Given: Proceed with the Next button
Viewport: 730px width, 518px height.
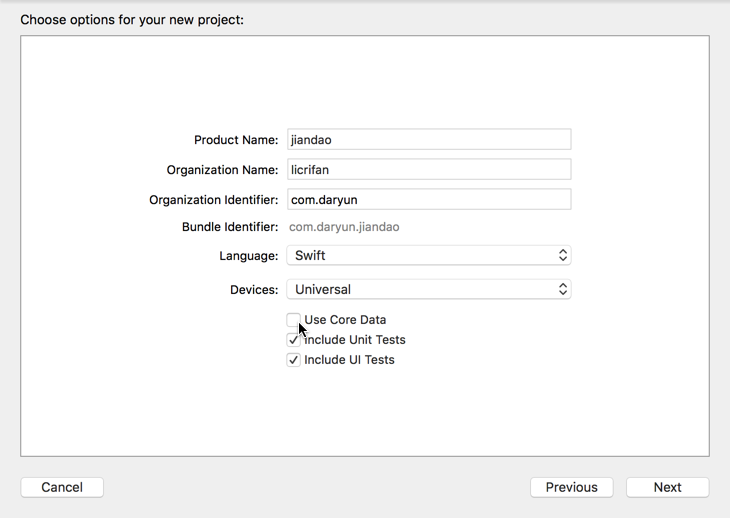Looking at the screenshot, I should tap(667, 487).
